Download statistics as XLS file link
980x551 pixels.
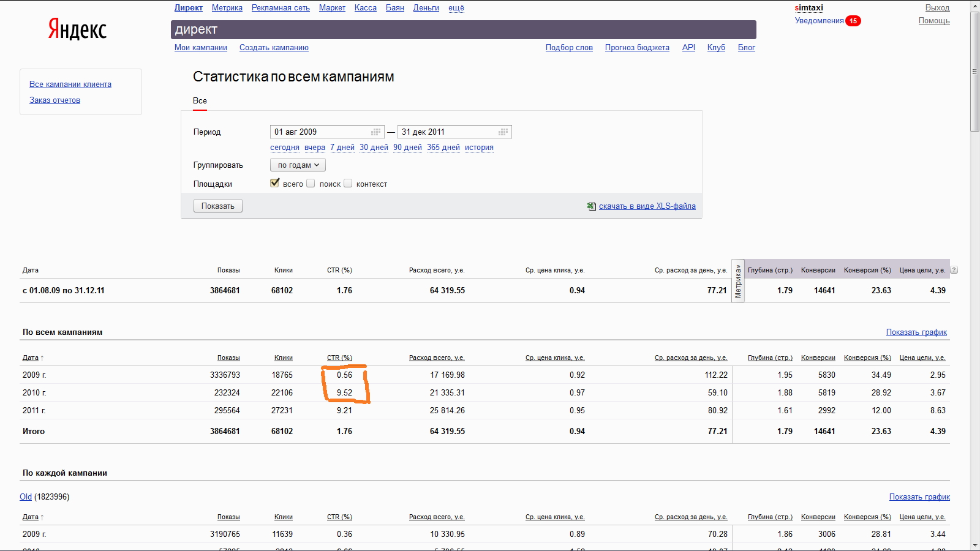(647, 206)
